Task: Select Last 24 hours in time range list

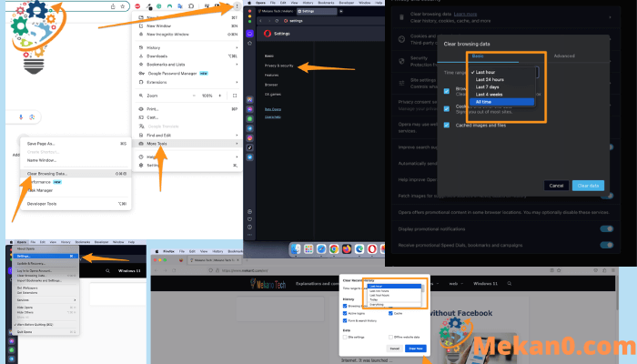Action: click(x=501, y=80)
